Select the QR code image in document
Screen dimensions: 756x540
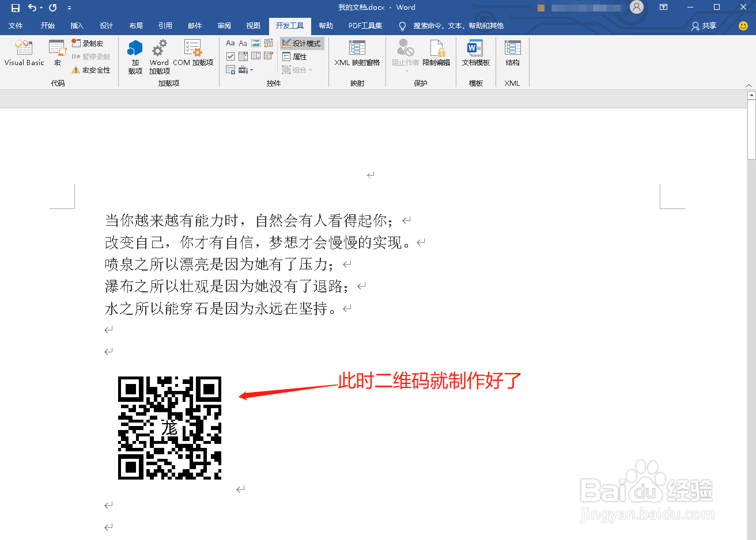[x=169, y=428]
